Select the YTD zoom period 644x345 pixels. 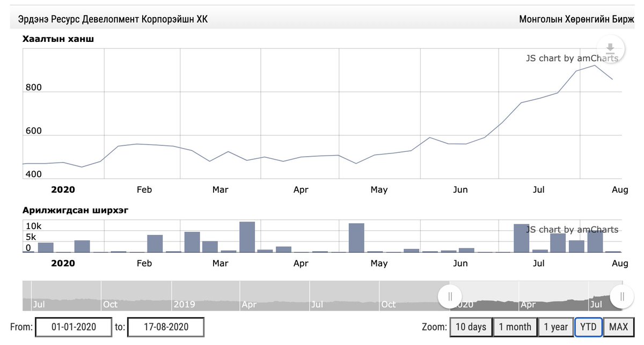[588, 327]
